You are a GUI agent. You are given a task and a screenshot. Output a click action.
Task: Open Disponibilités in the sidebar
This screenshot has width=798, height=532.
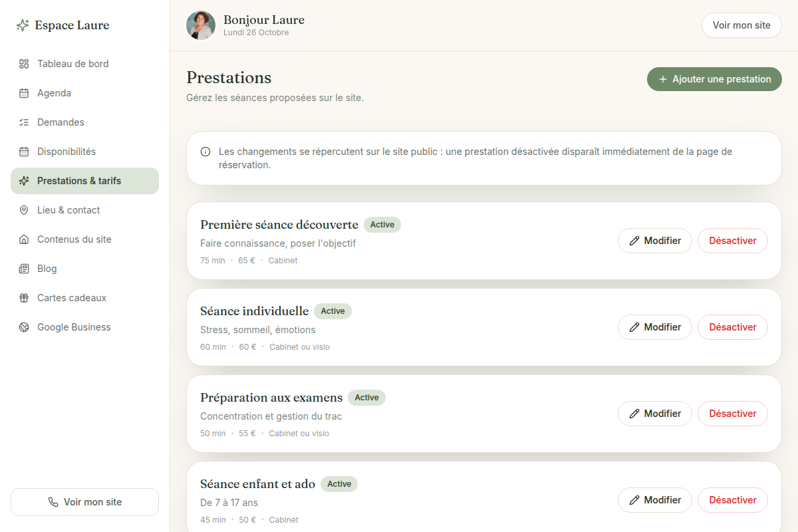84,152
